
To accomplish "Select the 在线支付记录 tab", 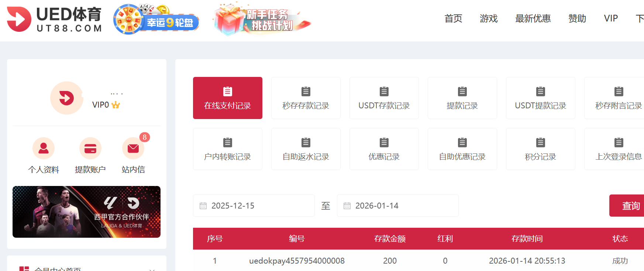I will coord(228,98).
